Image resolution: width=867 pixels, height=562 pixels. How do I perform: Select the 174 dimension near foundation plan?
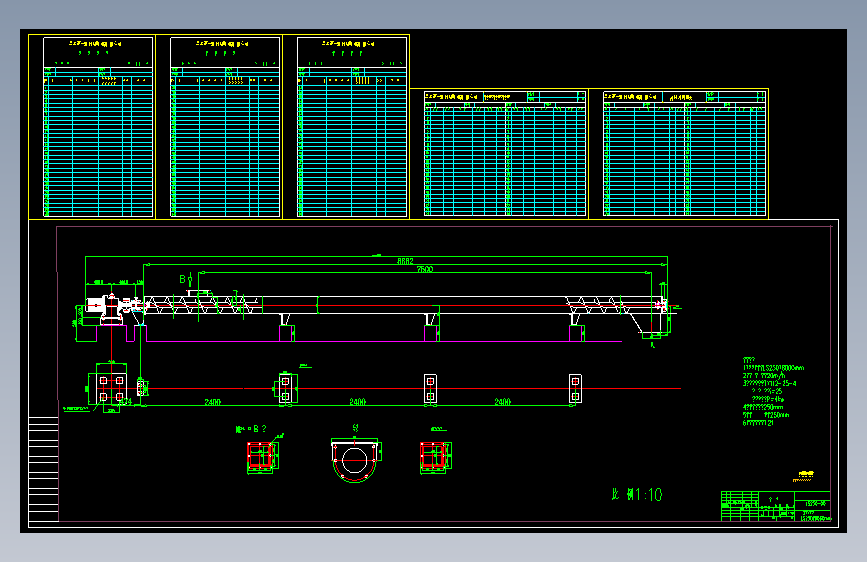(125, 401)
